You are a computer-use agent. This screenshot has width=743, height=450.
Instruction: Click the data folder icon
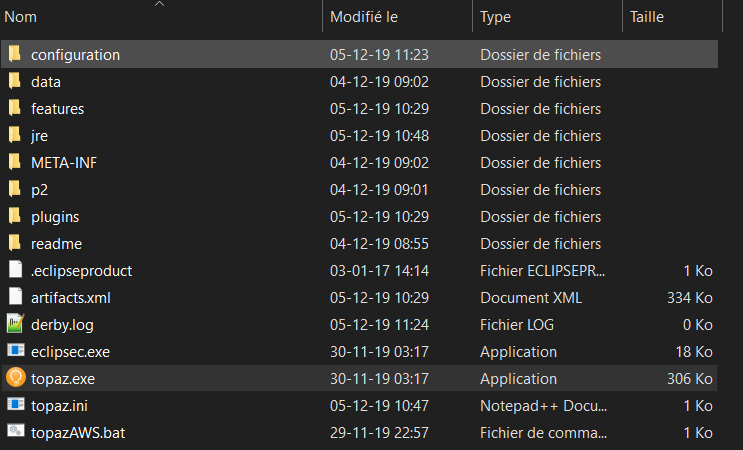(15, 81)
